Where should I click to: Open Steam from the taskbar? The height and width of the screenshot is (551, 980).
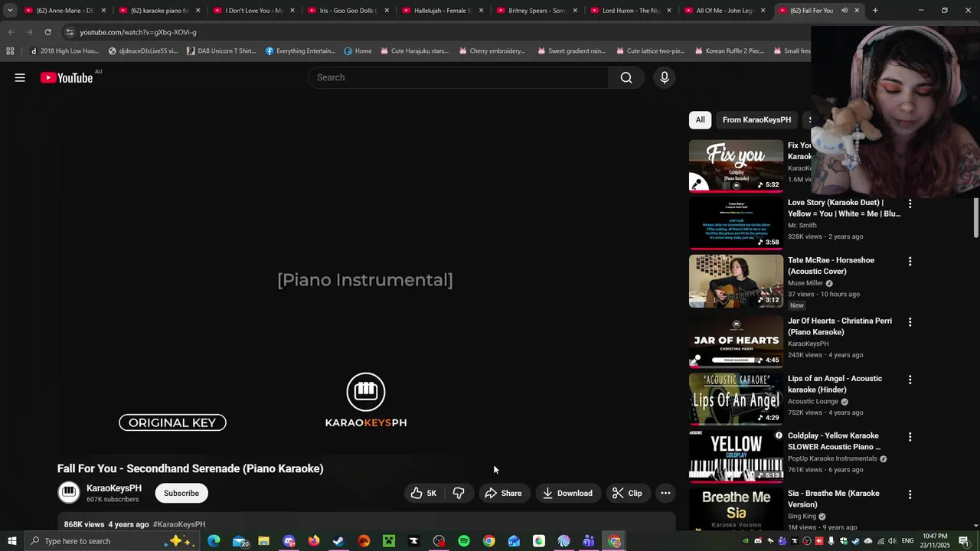click(338, 541)
